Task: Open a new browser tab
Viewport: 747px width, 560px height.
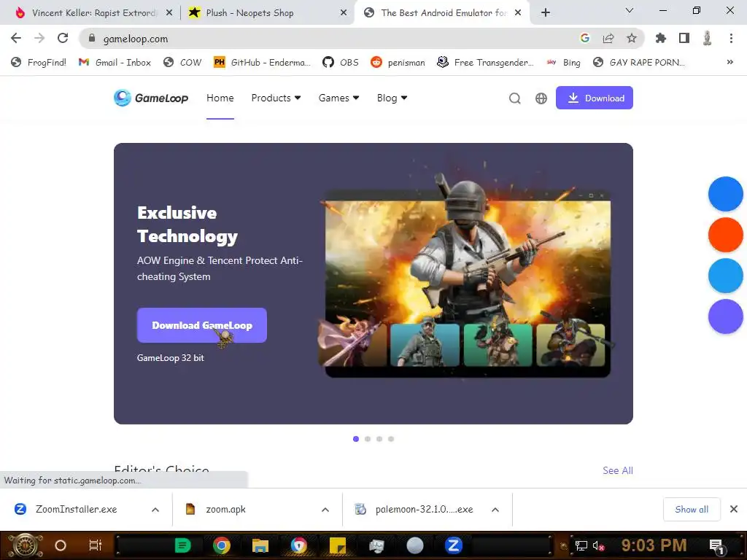Action: tap(546, 12)
